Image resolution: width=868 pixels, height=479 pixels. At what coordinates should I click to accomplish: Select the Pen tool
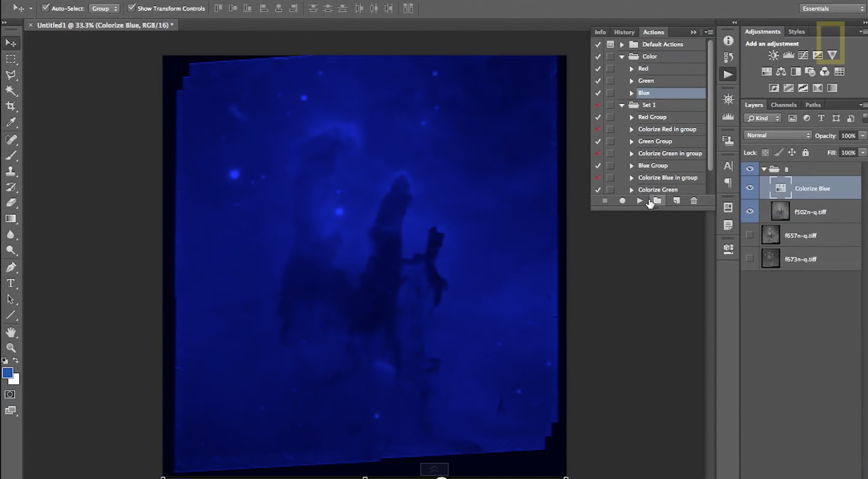point(11,267)
